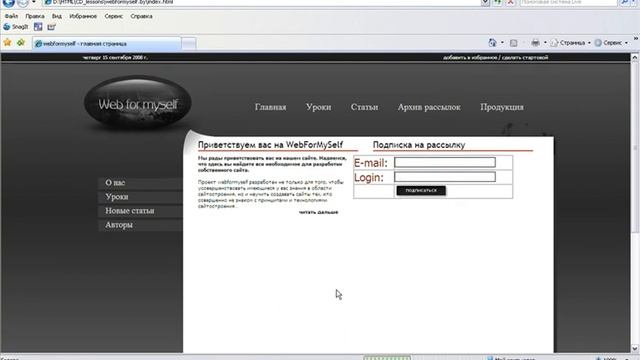Image resolution: width=640 pixels, height=360 pixels.
Task: Click the SnagIt toolbar button
Action: (x=16, y=27)
